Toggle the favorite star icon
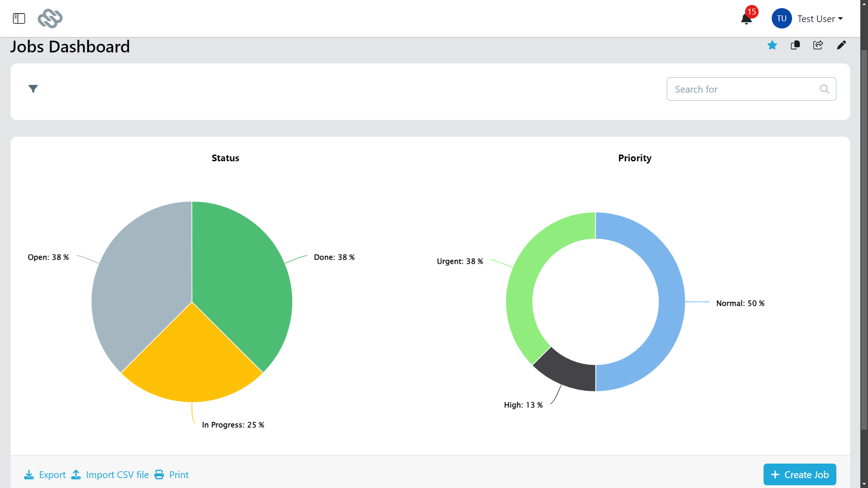This screenshot has height=488, width=868. point(772,45)
